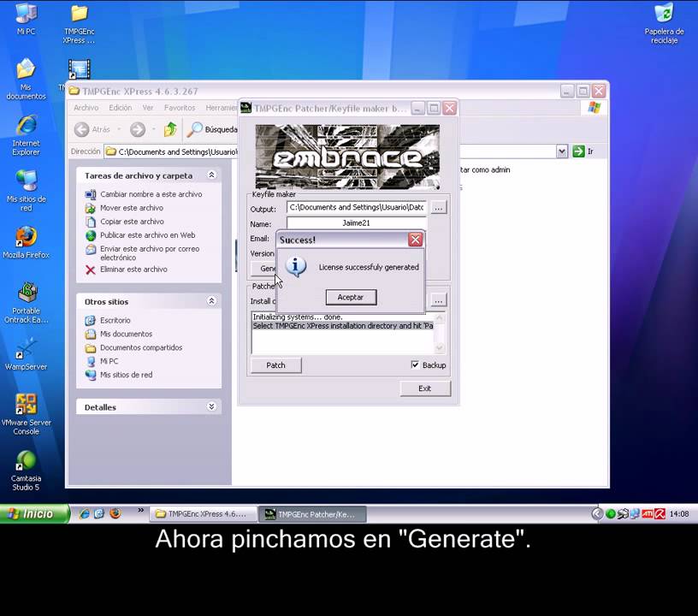
Task: Select the Internet Explorer desktop icon
Action: (26, 135)
